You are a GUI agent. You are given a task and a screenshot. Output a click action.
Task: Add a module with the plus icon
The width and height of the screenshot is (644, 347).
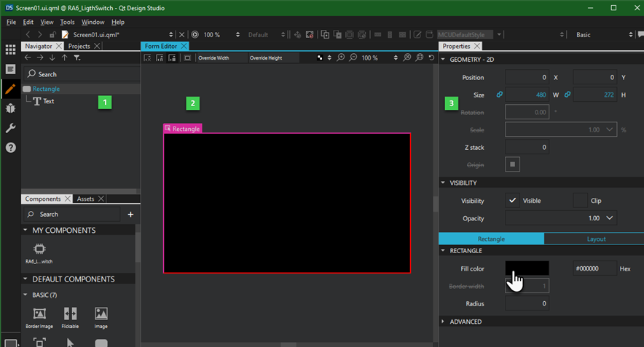point(131,215)
